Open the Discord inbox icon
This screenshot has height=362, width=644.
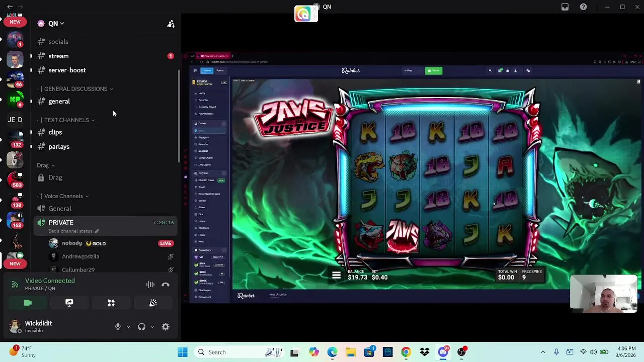click(x=565, y=7)
